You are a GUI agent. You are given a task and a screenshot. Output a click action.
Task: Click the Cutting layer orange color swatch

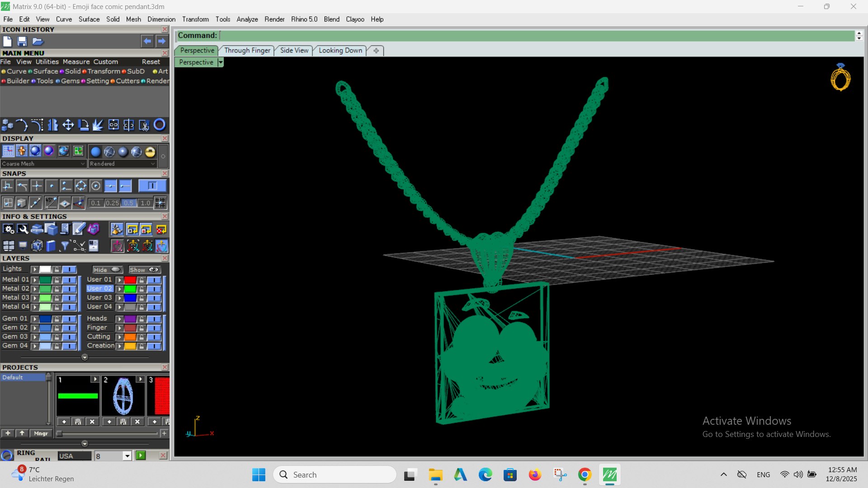click(x=130, y=337)
